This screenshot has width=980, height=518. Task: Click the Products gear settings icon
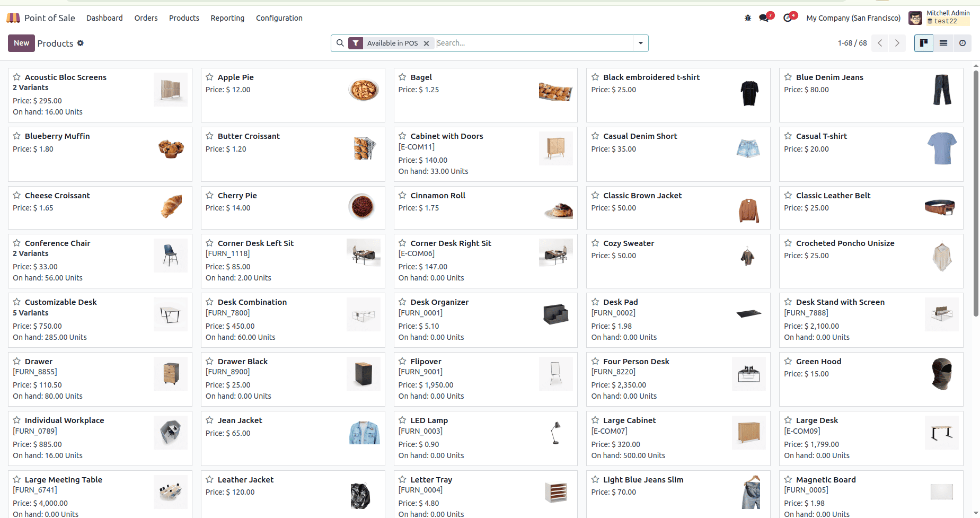[81, 43]
